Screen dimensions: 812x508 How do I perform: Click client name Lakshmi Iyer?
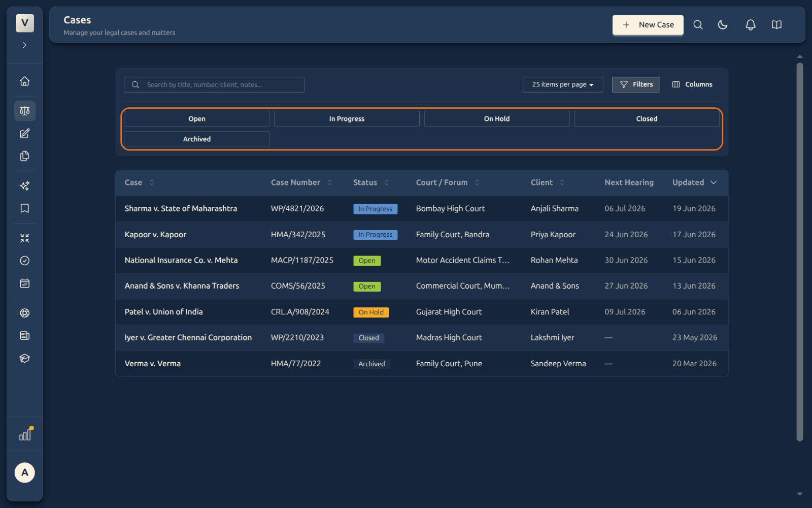pyautogui.click(x=552, y=337)
